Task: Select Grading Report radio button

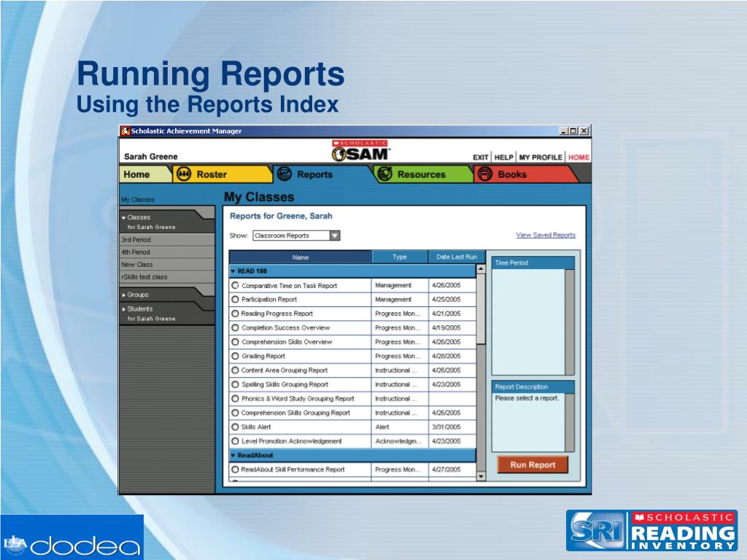Action: tap(235, 356)
